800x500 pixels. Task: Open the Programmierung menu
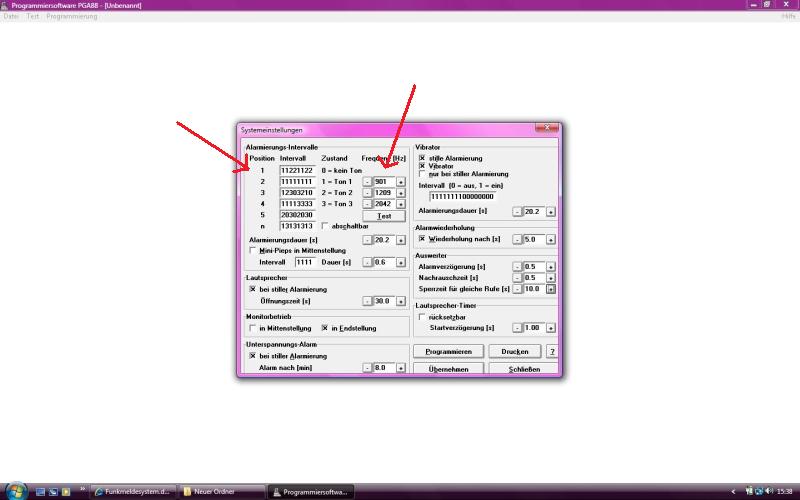click(x=72, y=17)
